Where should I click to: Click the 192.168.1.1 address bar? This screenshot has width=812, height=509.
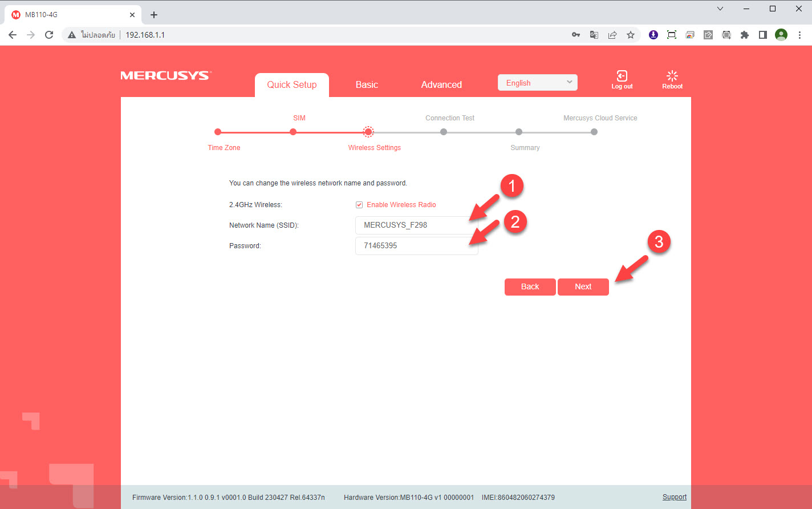pos(145,35)
